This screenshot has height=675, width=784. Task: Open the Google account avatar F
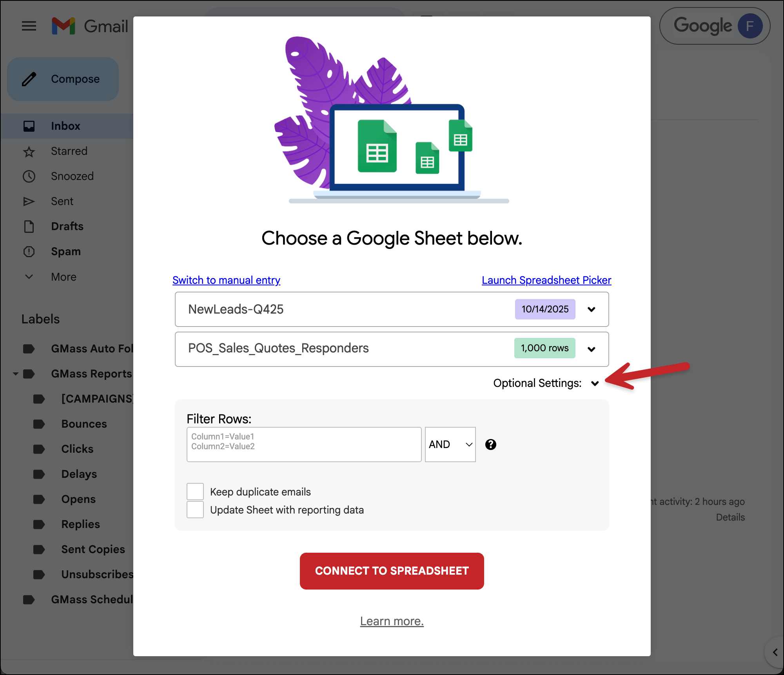point(750,26)
